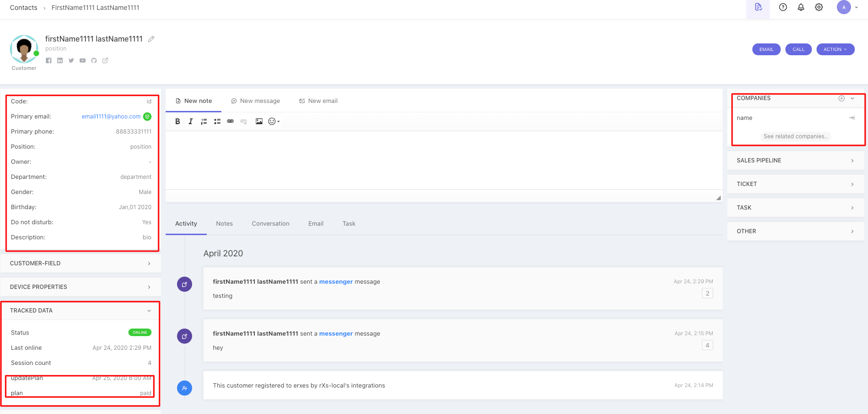Open messenger link in 'testing' message
The image size is (868, 414).
[x=336, y=282]
